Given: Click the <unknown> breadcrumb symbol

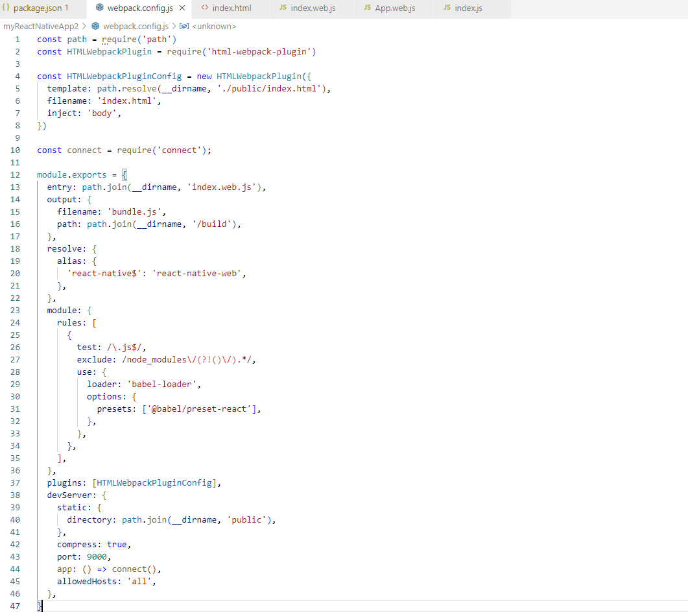Looking at the screenshot, I should pos(214,27).
